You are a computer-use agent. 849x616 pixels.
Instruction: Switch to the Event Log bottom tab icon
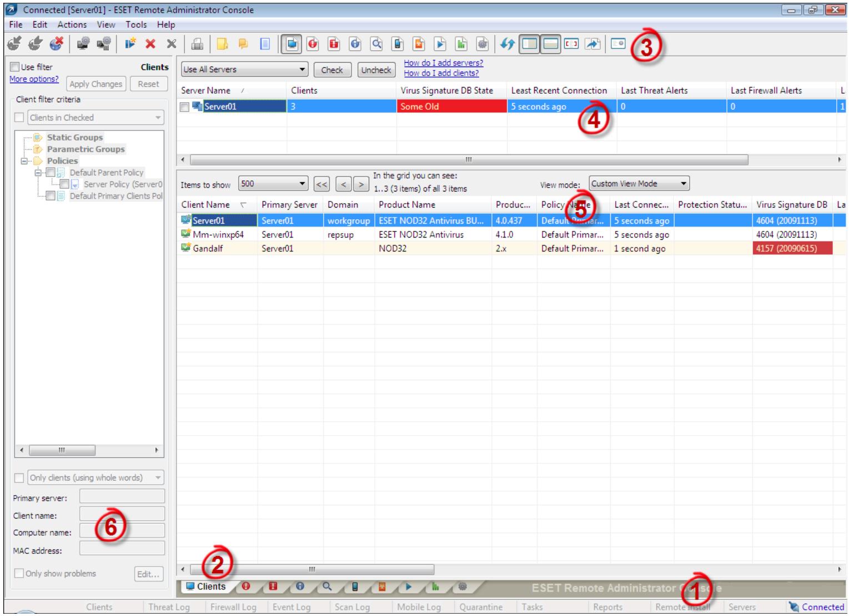[x=300, y=586]
